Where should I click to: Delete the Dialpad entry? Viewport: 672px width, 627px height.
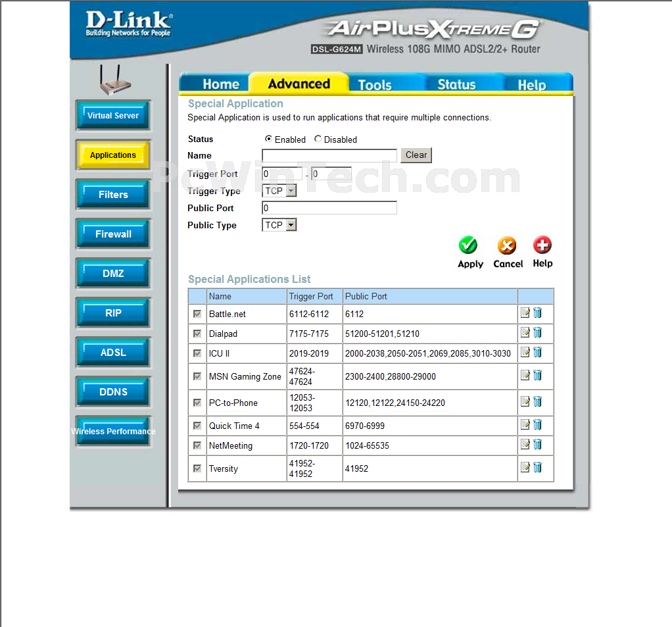click(537, 332)
